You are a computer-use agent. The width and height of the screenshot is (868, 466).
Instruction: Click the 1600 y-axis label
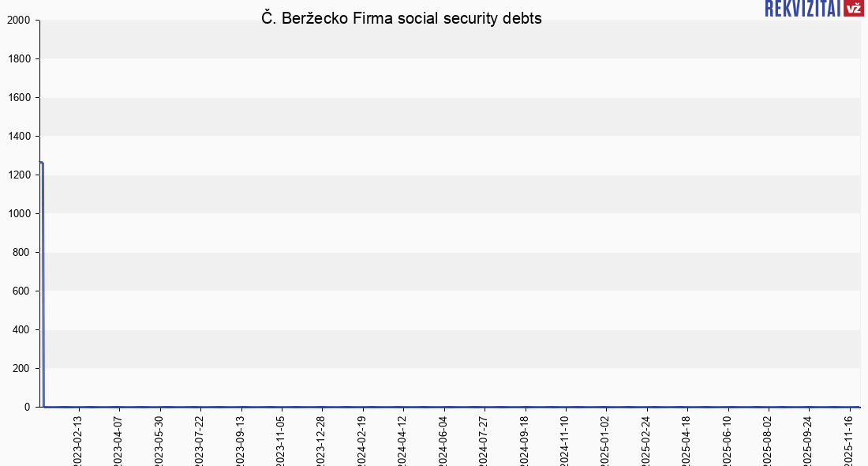point(18,98)
